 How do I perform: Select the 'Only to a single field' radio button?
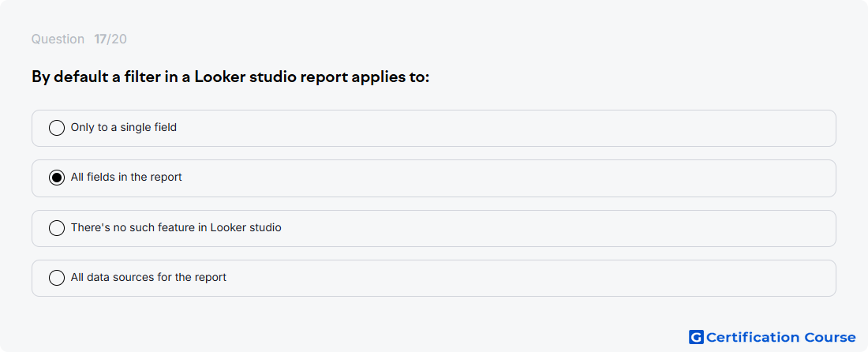pyautogui.click(x=57, y=128)
